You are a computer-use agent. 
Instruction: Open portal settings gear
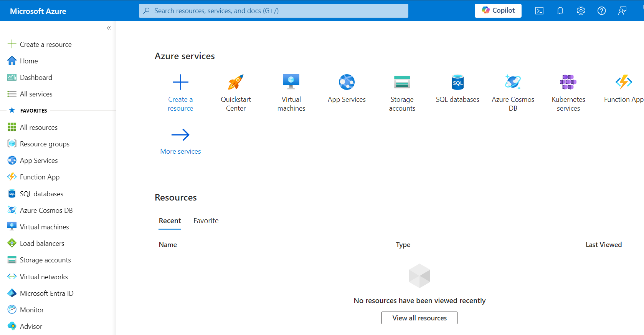(581, 11)
